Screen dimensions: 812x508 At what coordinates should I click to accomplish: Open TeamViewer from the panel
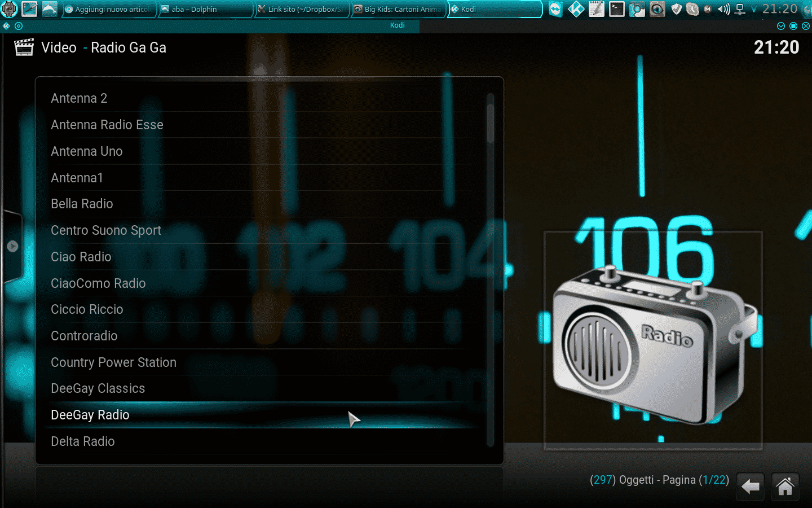point(555,9)
